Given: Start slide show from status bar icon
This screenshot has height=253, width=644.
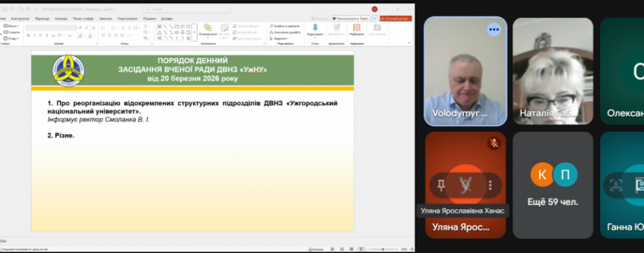Looking at the screenshot, I should click(361, 250).
